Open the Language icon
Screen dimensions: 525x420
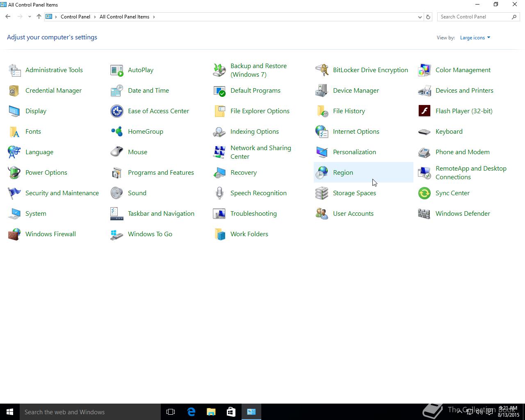14,152
